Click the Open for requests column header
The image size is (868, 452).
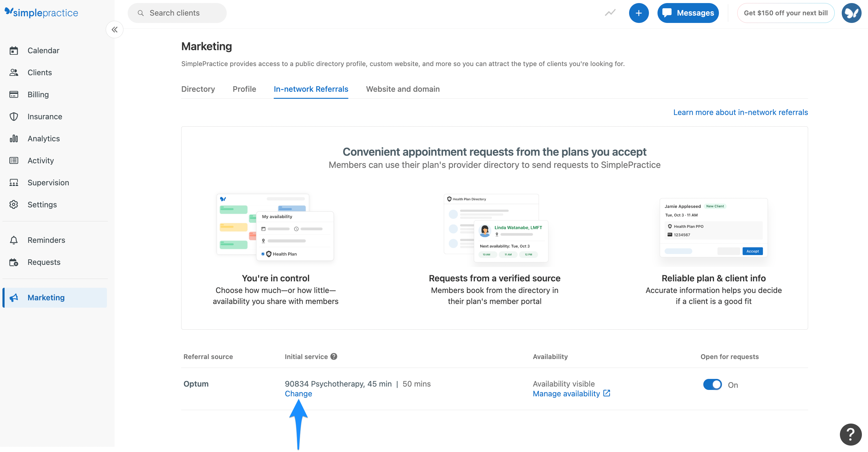coord(730,357)
